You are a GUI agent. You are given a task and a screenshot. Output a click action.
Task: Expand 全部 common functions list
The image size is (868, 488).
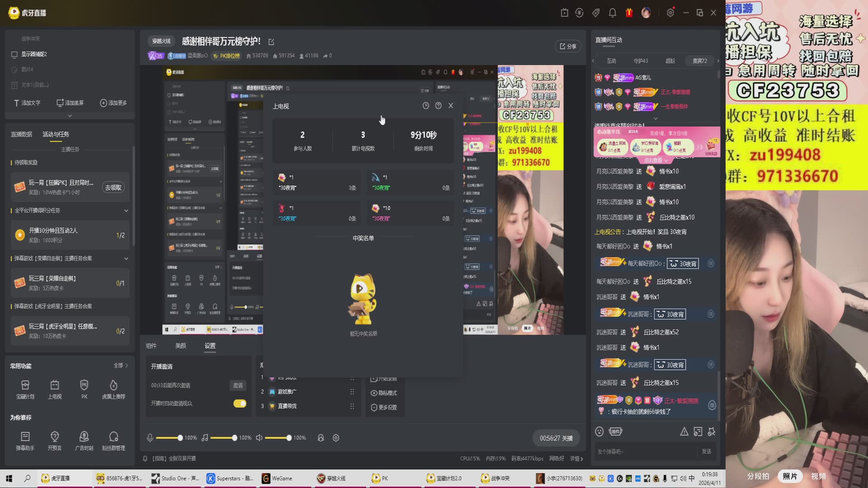pyautogui.click(x=121, y=366)
